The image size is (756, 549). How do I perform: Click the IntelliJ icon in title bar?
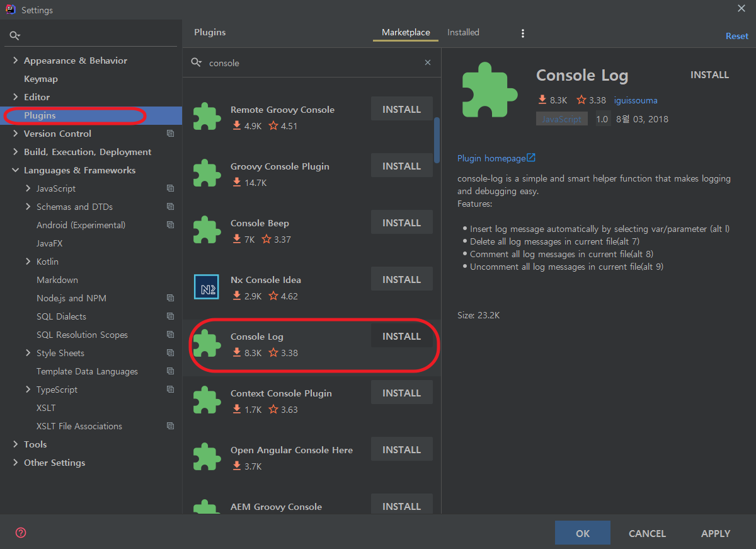(10, 9)
